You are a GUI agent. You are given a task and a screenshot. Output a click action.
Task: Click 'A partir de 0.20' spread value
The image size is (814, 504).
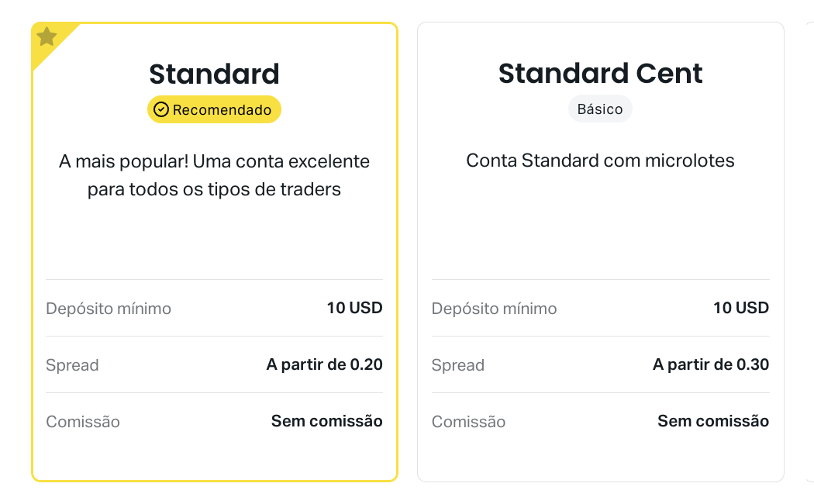[x=325, y=364]
